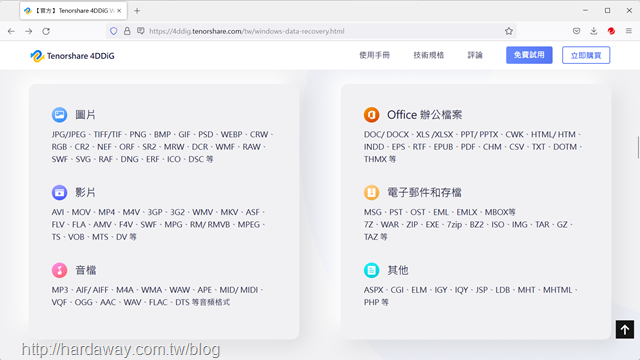The height and width of the screenshot is (360, 640).
Task: Click the MHTML format text
Action: (x=558, y=290)
